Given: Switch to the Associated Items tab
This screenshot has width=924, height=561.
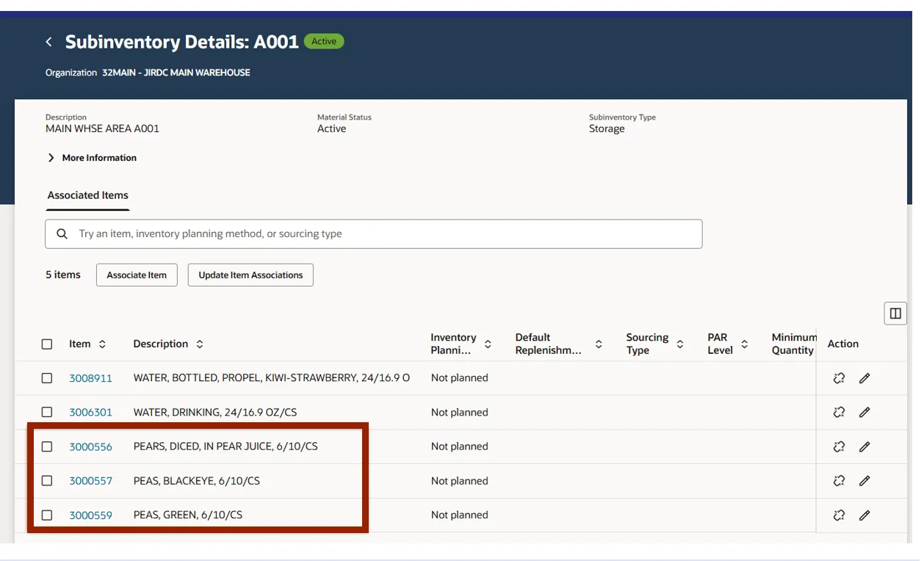Looking at the screenshot, I should pyautogui.click(x=87, y=195).
